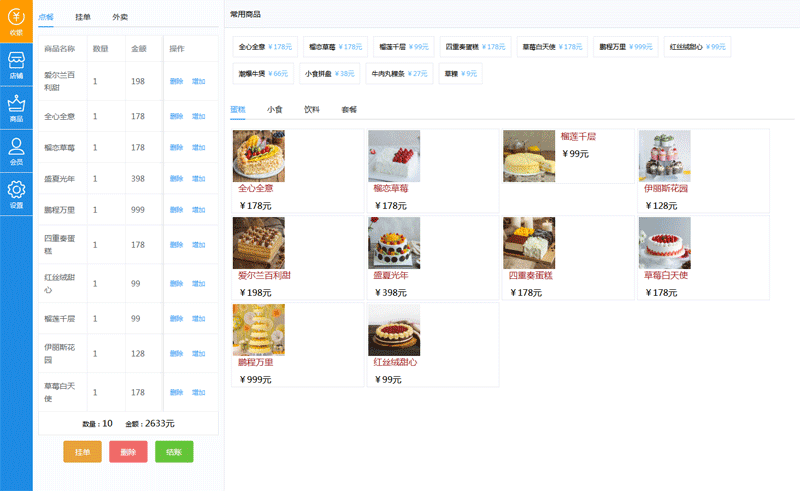Select the 盛夏光年 cake thumbnail
This screenshot has height=491, width=800.
pyautogui.click(x=394, y=244)
